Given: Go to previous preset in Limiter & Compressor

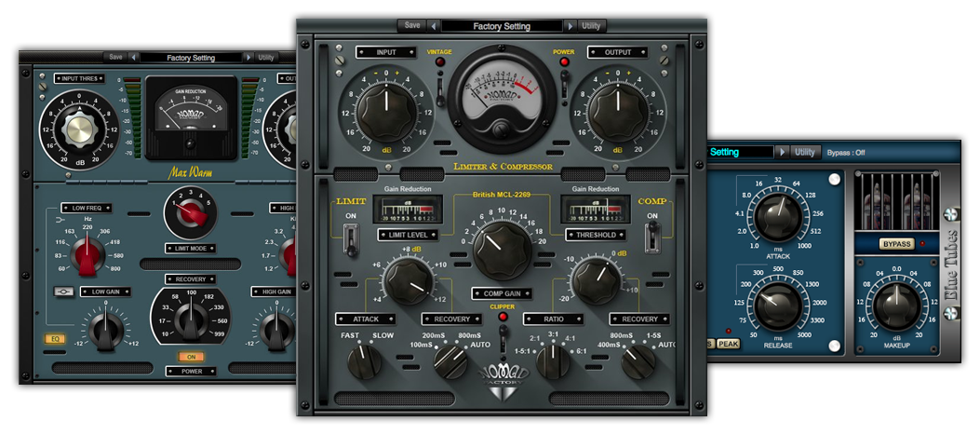Looking at the screenshot, I should pyautogui.click(x=434, y=26).
